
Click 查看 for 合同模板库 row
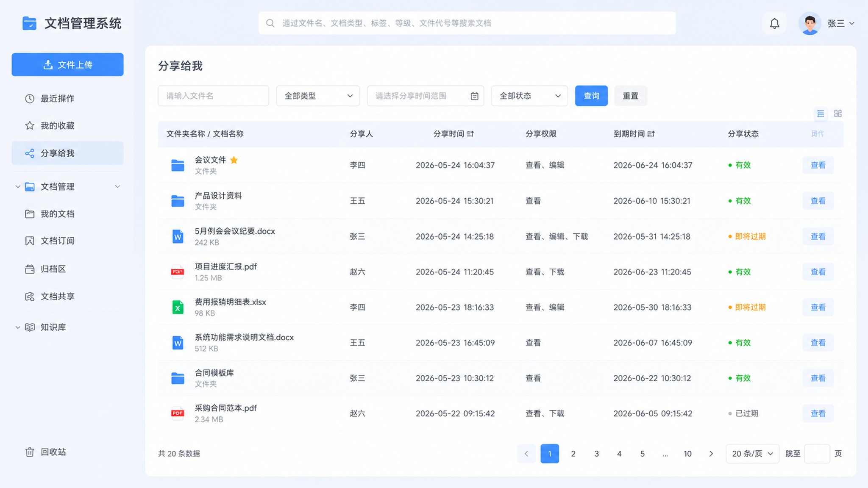pos(818,378)
